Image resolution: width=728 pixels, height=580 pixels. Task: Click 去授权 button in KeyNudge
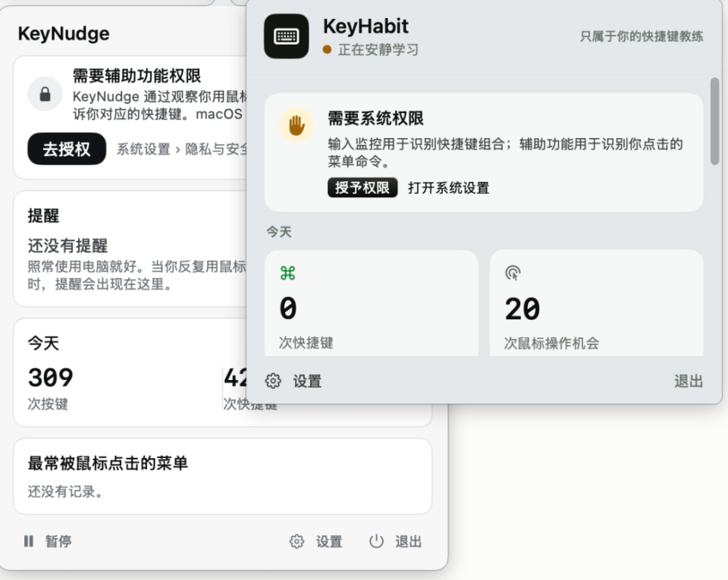(x=67, y=149)
